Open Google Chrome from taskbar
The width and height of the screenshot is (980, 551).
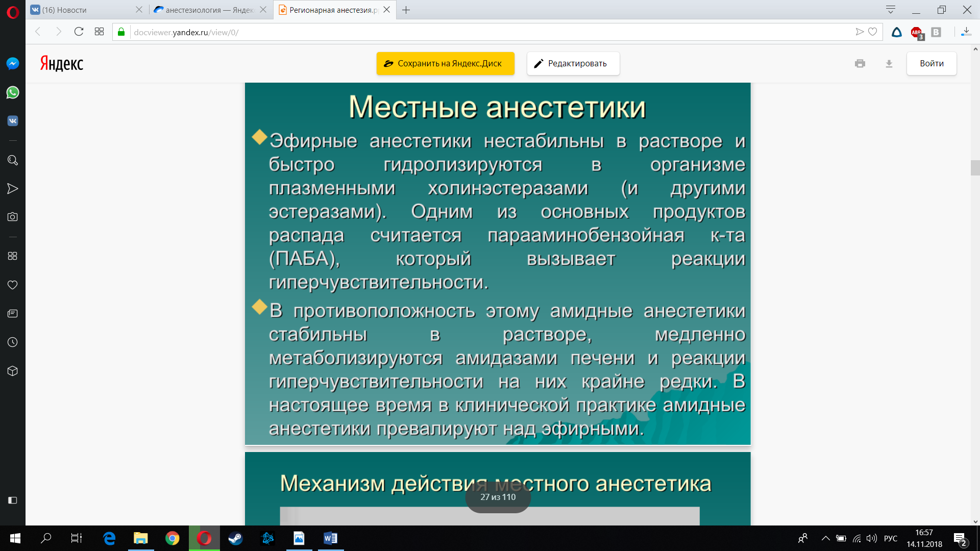[x=173, y=538]
